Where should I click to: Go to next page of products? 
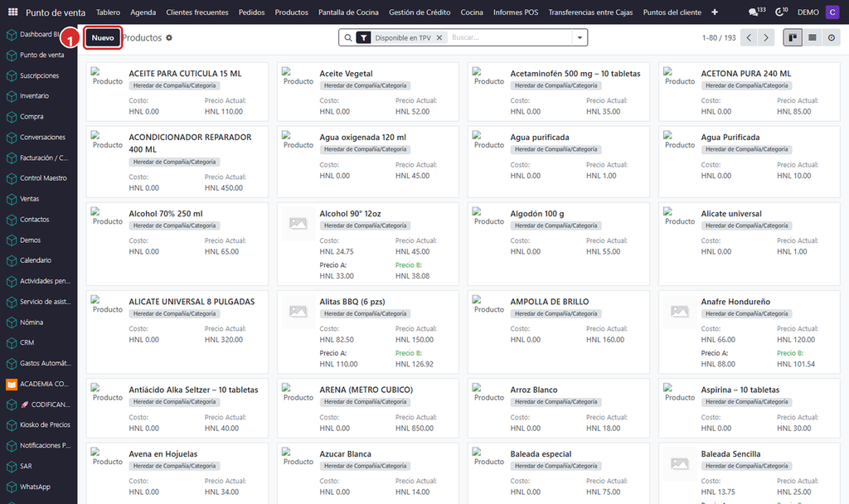[x=765, y=38]
